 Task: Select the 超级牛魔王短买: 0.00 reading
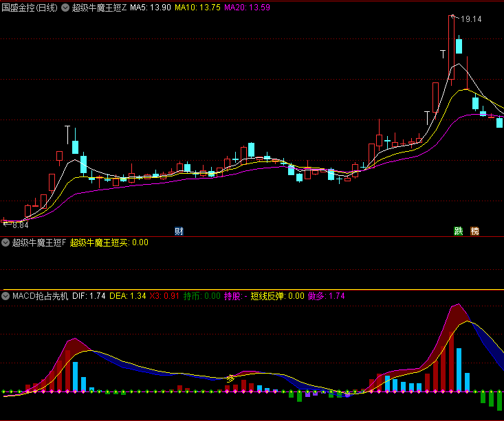[x=109, y=242]
